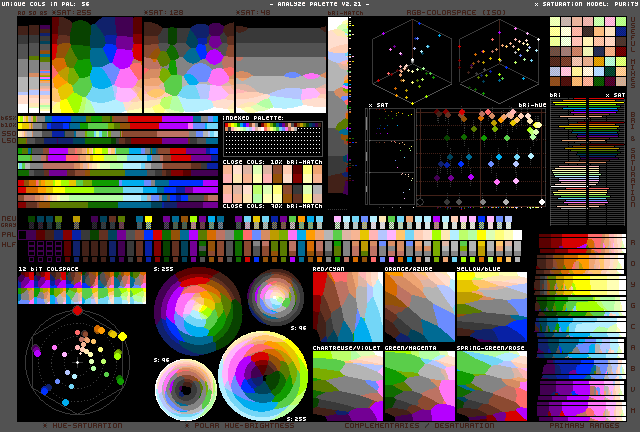Select the left RGB colorspace cube
Image resolution: width=640 pixels, height=432 pixels.
coord(412,61)
